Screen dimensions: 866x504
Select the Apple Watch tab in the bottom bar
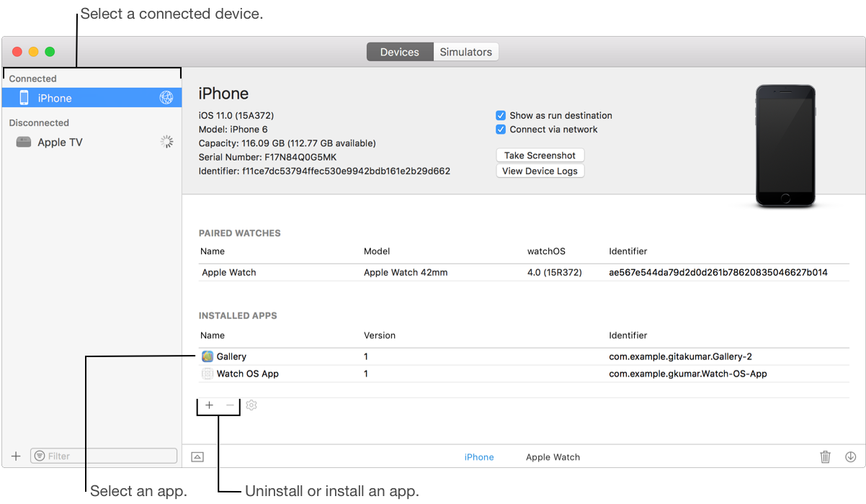pos(553,457)
